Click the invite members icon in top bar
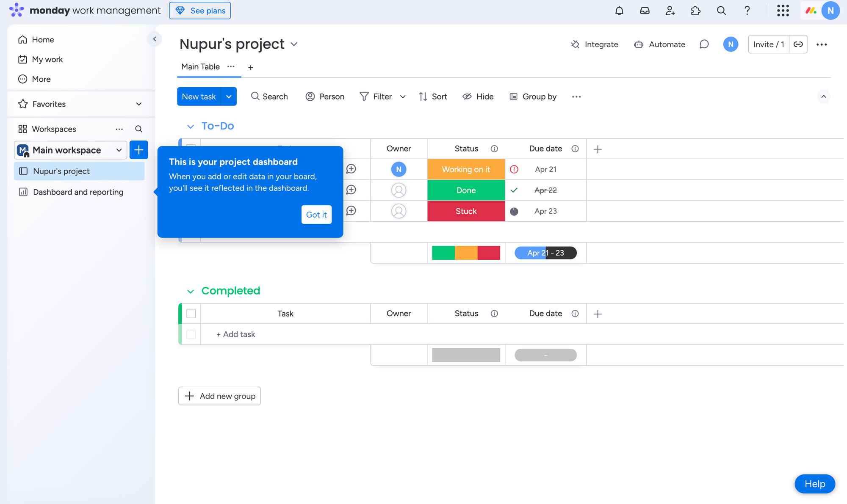The image size is (847, 504). pyautogui.click(x=670, y=11)
